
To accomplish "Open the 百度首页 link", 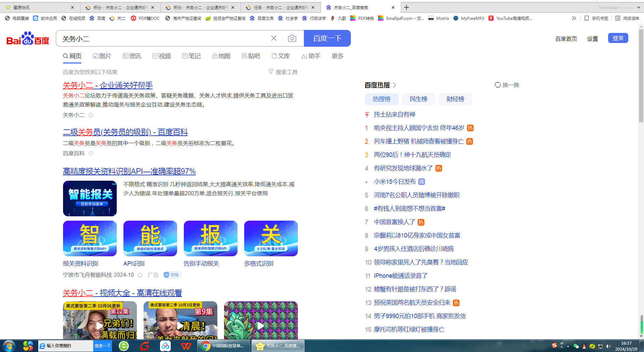I will coord(566,39).
